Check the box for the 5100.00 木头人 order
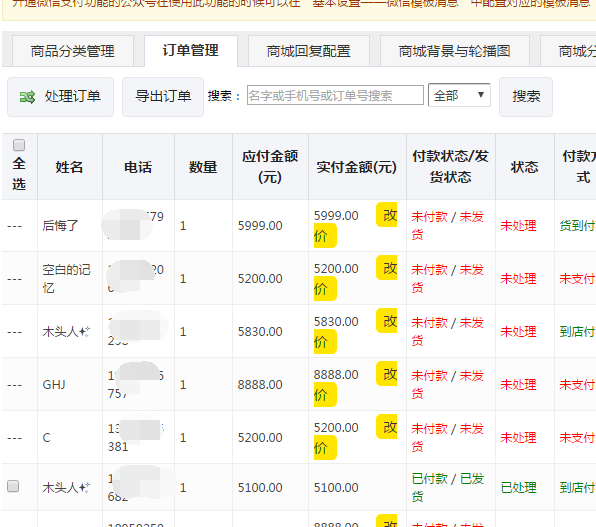This screenshot has width=596, height=527. point(13,486)
